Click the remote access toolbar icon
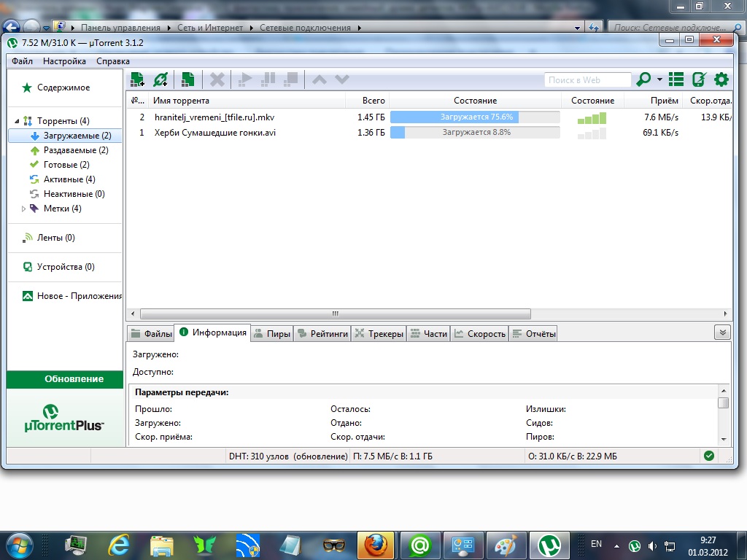The height and width of the screenshot is (560, 747). pos(699,79)
